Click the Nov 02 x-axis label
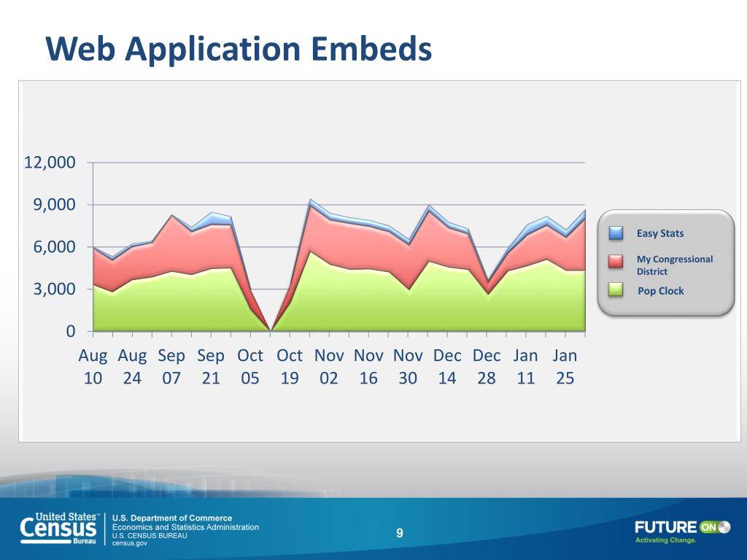 pos(329,367)
